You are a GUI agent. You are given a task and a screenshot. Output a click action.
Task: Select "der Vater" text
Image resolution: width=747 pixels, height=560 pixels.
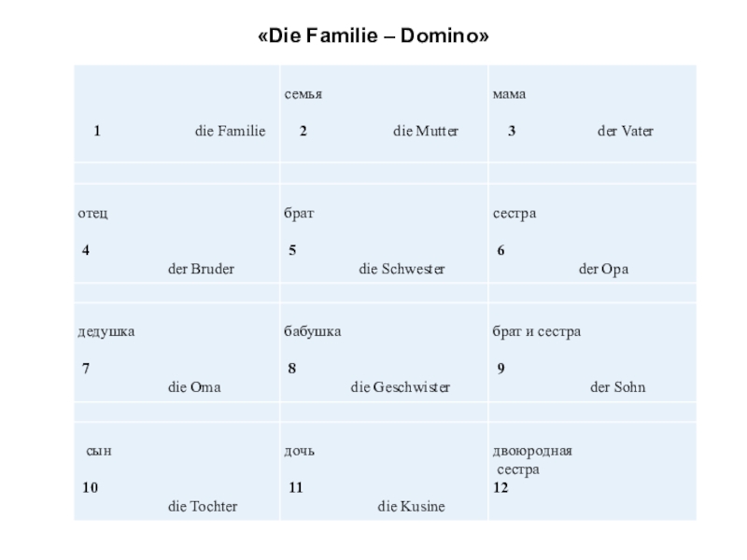[625, 132]
